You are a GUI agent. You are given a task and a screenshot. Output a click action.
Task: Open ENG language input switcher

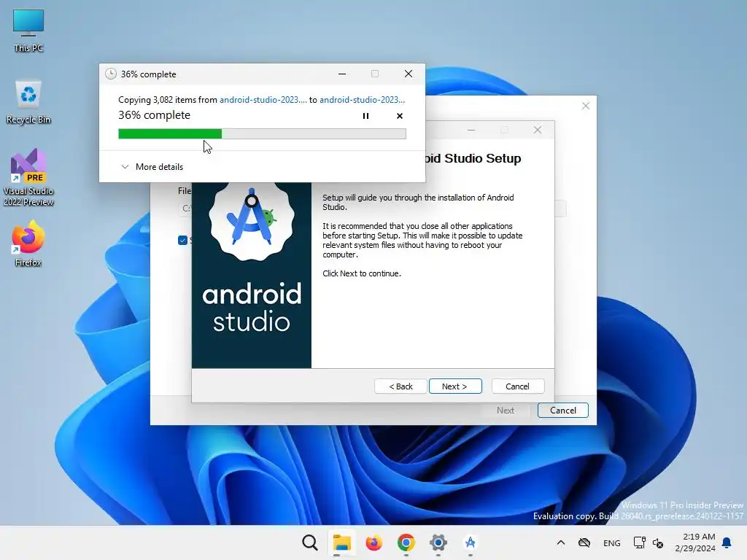pyautogui.click(x=612, y=542)
